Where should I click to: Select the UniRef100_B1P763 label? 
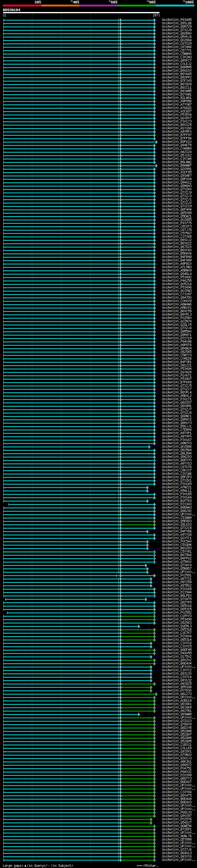point(177,501)
